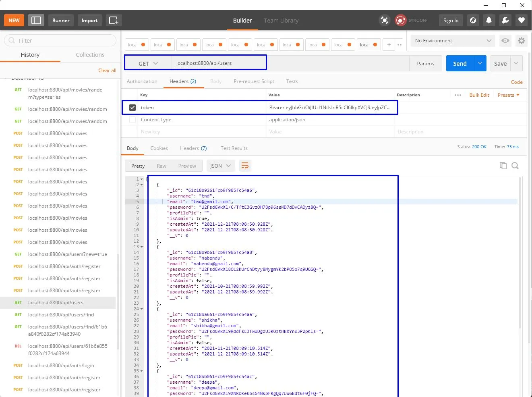
Task: Open the settings wrench icon
Action: click(505, 20)
